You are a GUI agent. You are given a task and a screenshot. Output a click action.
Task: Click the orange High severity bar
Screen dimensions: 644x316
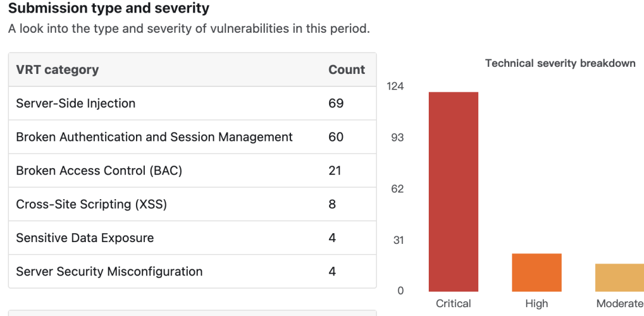537,272
